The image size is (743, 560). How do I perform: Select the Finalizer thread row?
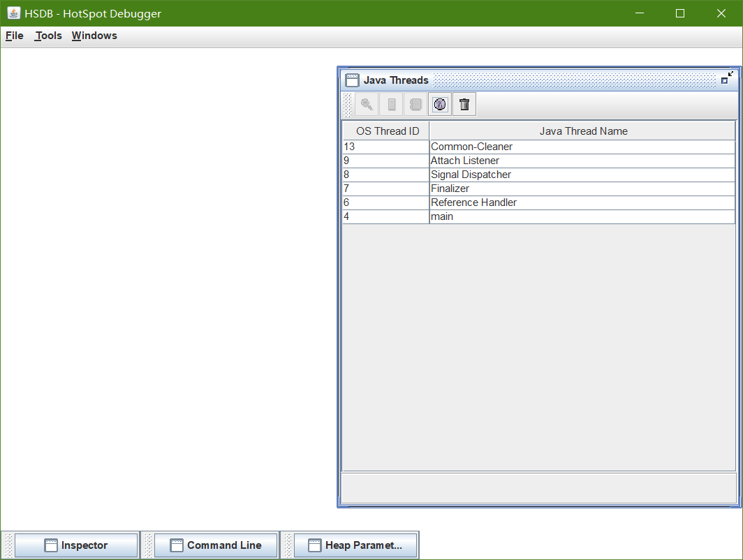click(539, 189)
